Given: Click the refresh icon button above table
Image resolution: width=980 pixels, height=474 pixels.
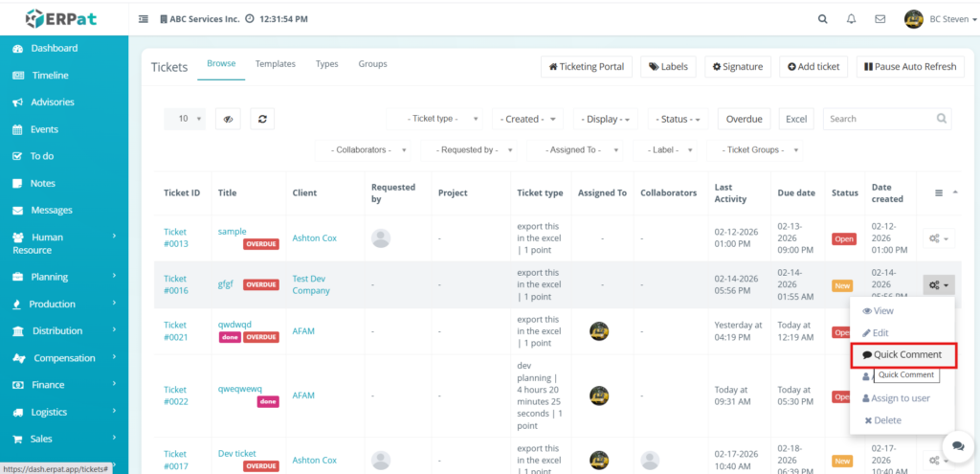Looking at the screenshot, I should click(263, 119).
